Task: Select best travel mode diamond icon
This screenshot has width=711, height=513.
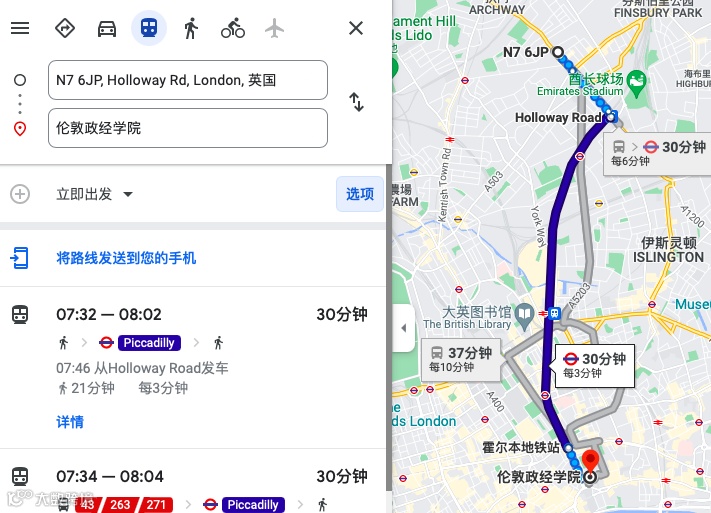Action: coord(65,28)
